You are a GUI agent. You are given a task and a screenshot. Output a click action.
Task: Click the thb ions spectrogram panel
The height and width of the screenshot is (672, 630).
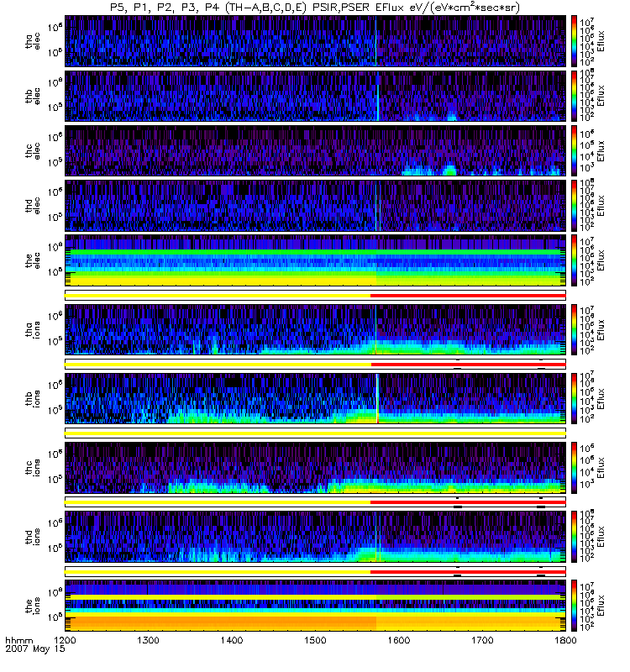coord(316,398)
